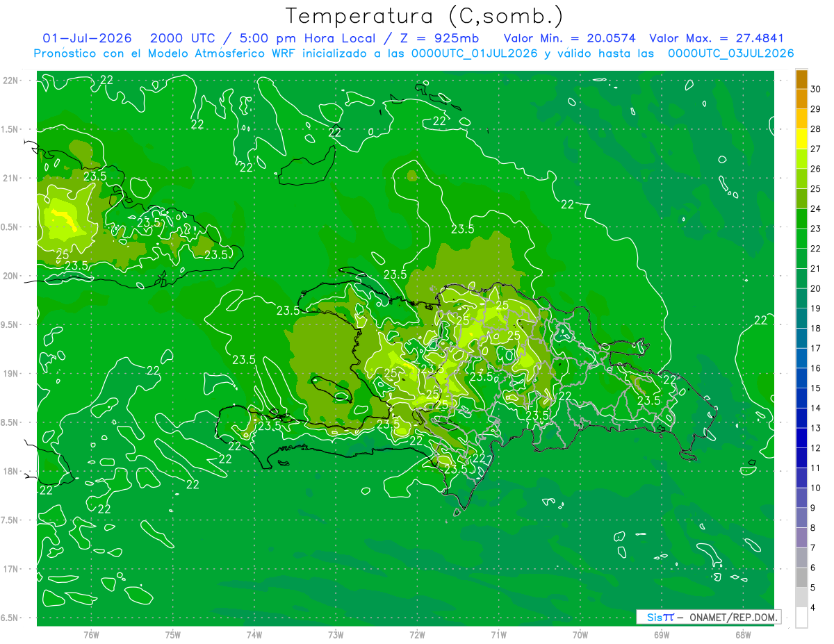Click the '73W' longitude axis label
The image size is (834, 644).
click(336, 634)
